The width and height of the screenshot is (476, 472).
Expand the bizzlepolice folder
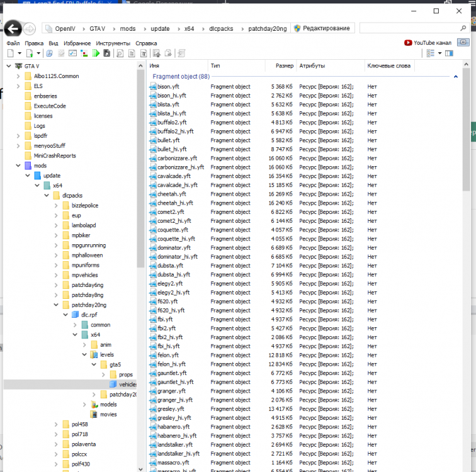(56, 206)
